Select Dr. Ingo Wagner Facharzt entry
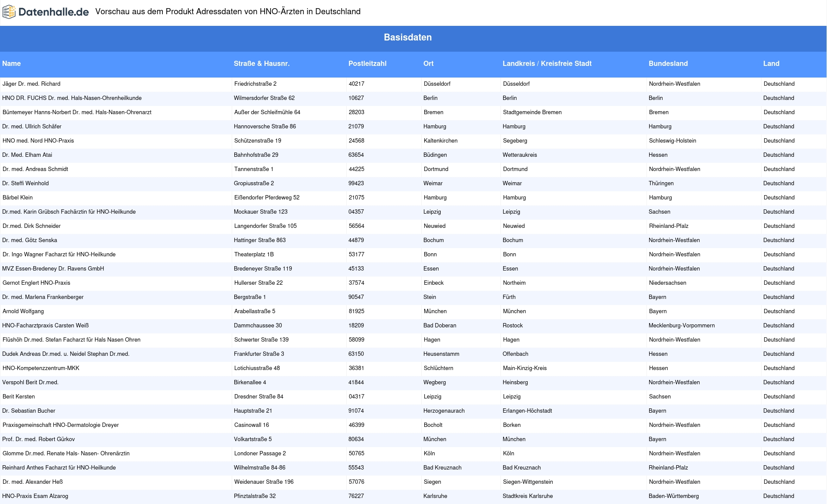This screenshot has height=504, width=827. (59, 255)
